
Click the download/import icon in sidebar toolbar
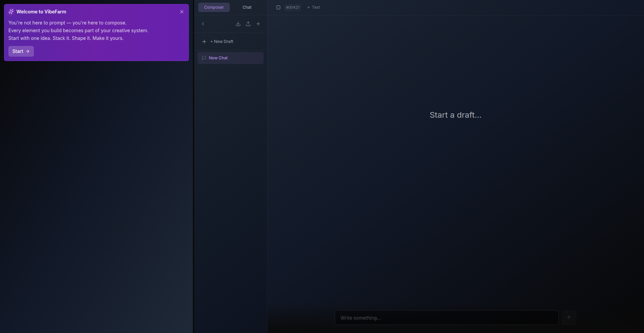(238, 24)
